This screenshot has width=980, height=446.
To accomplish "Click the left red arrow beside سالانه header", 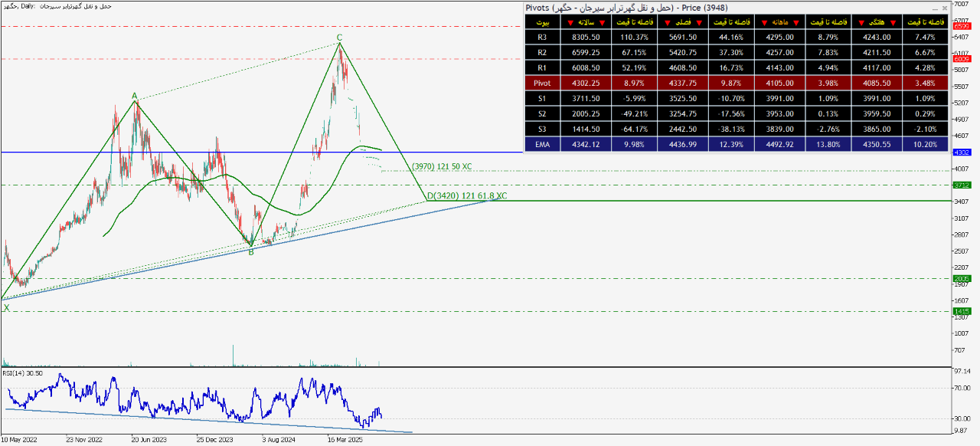I will tap(569, 21).
